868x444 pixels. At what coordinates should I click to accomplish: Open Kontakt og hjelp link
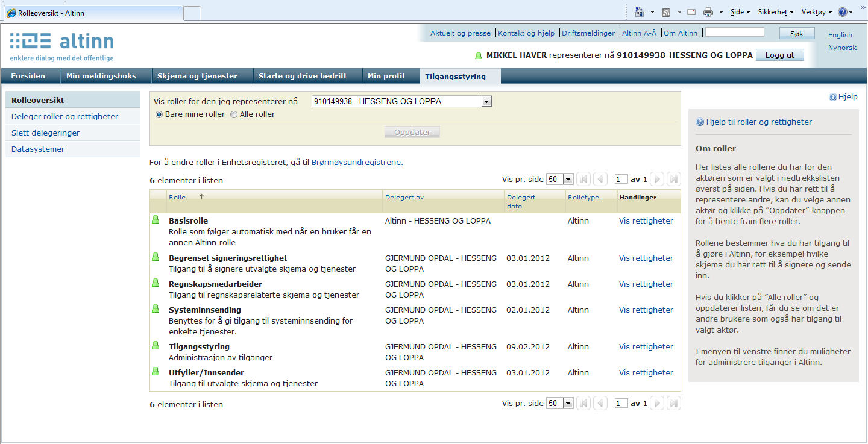coord(526,33)
